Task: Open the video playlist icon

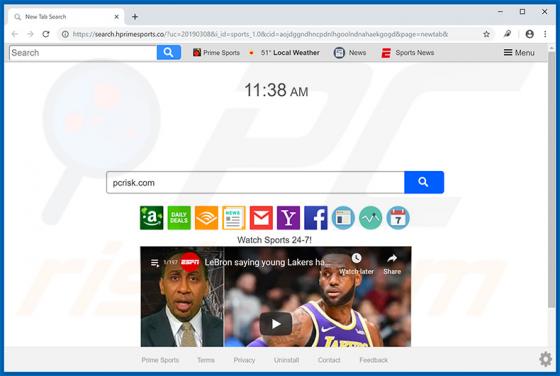Action: [155, 263]
